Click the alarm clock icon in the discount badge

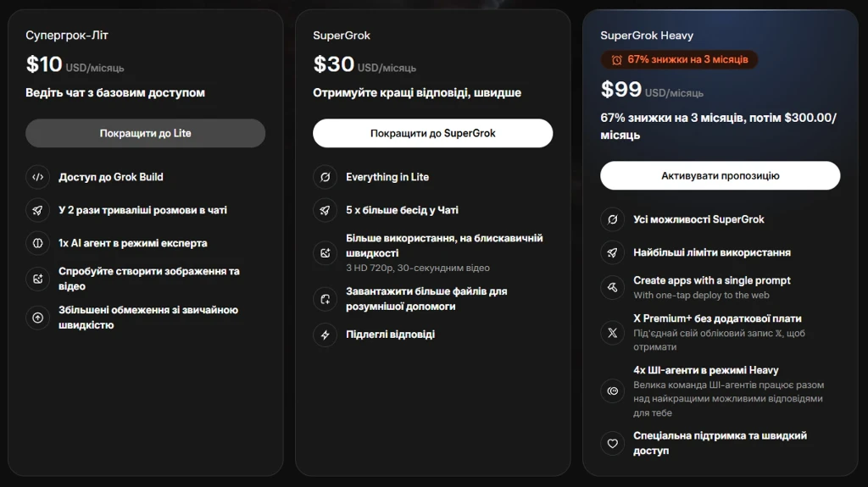tap(616, 60)
